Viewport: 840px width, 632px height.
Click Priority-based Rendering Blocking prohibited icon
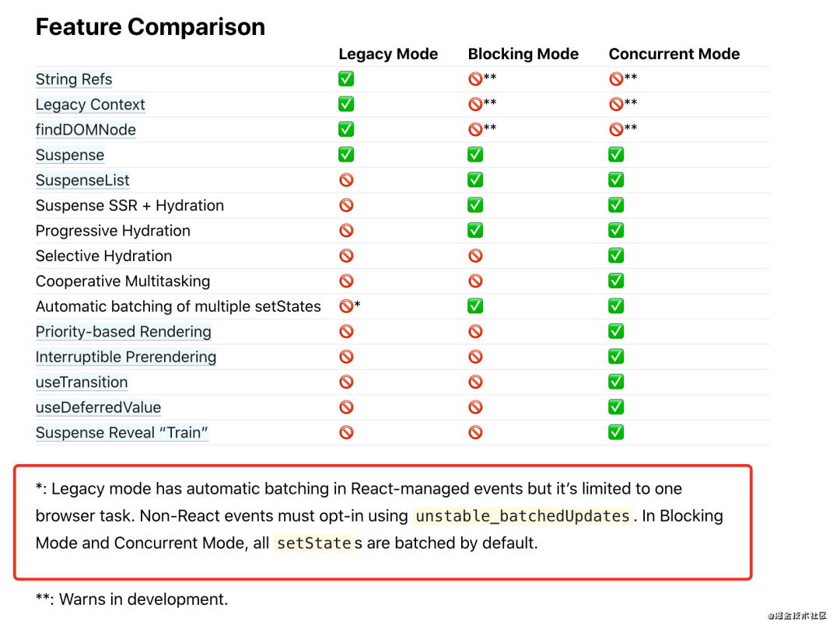(x=475, y=331)
